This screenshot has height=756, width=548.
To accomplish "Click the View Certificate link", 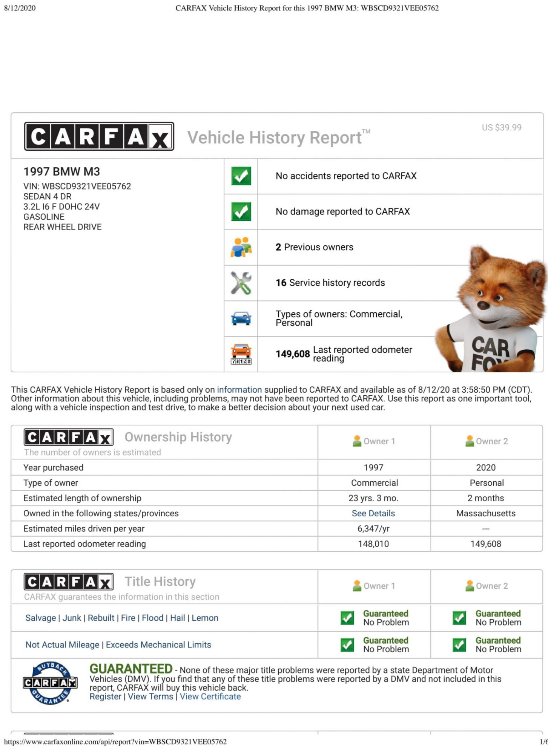I will coord(210,696).
